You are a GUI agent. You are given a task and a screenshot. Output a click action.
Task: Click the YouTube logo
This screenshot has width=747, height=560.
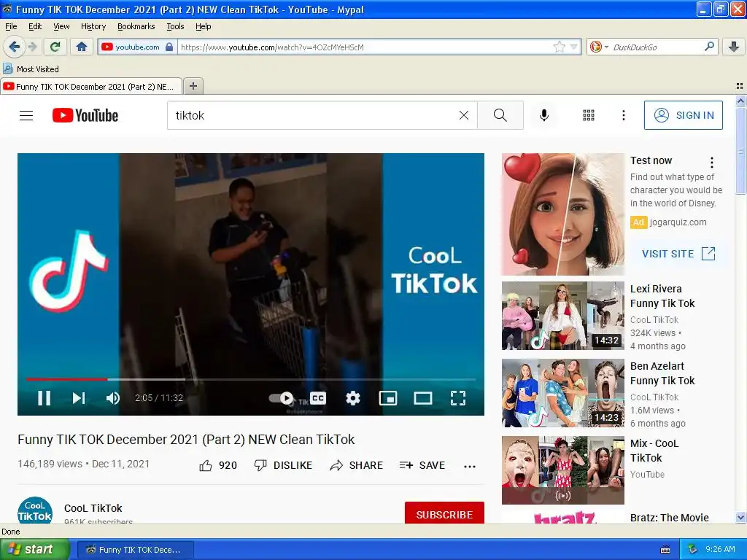coord(85,115)
